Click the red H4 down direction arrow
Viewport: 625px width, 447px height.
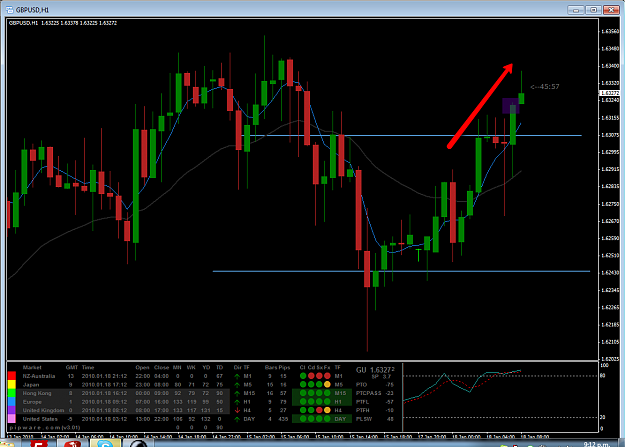pos(237,410)
